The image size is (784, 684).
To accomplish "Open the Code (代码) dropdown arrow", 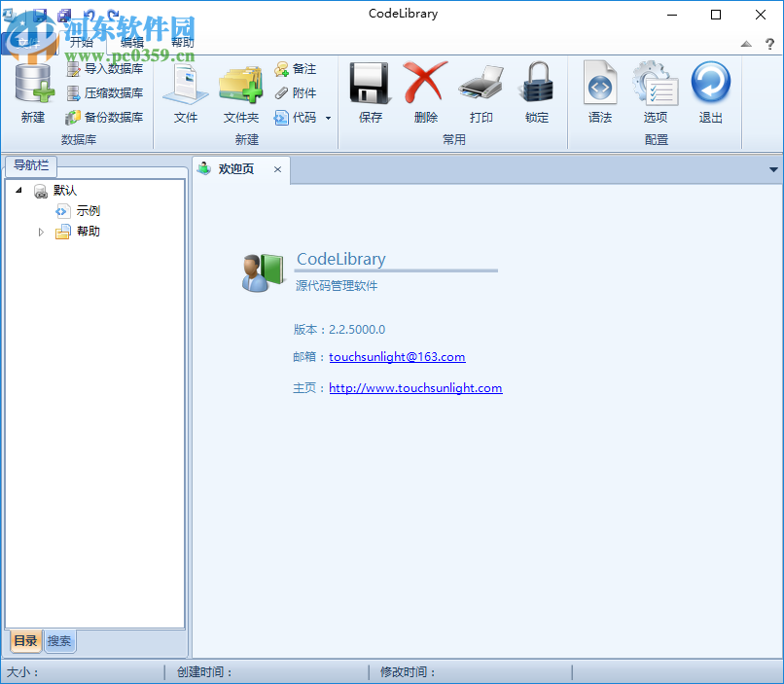I will click(x=328, y=118).
